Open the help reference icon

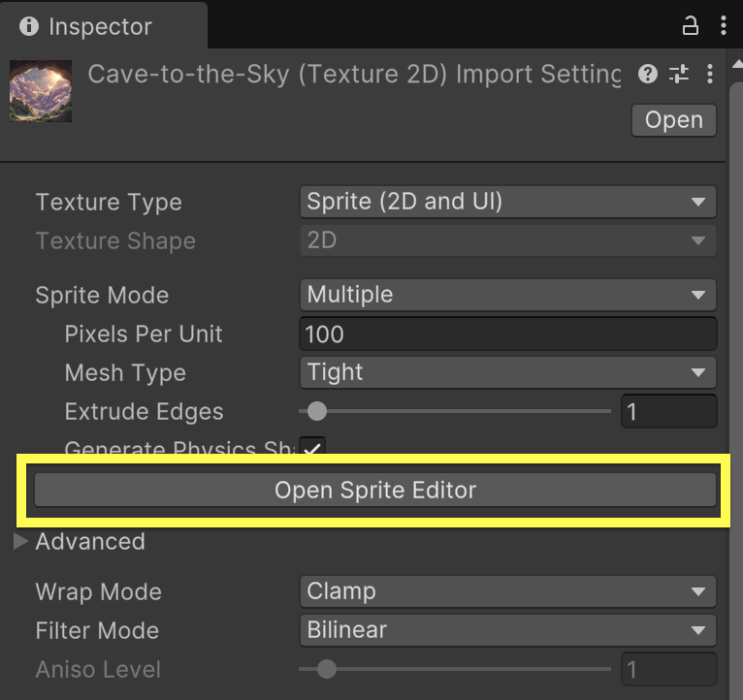pos(648,74)
